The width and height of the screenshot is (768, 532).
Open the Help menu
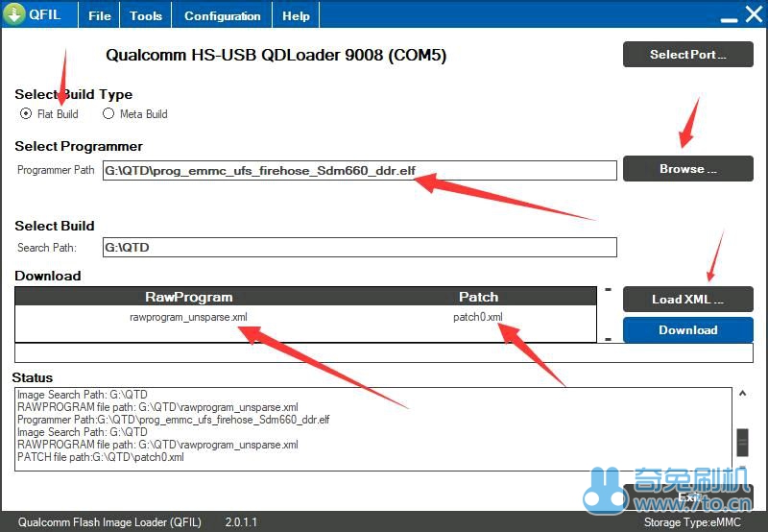[x=296, y=15]
